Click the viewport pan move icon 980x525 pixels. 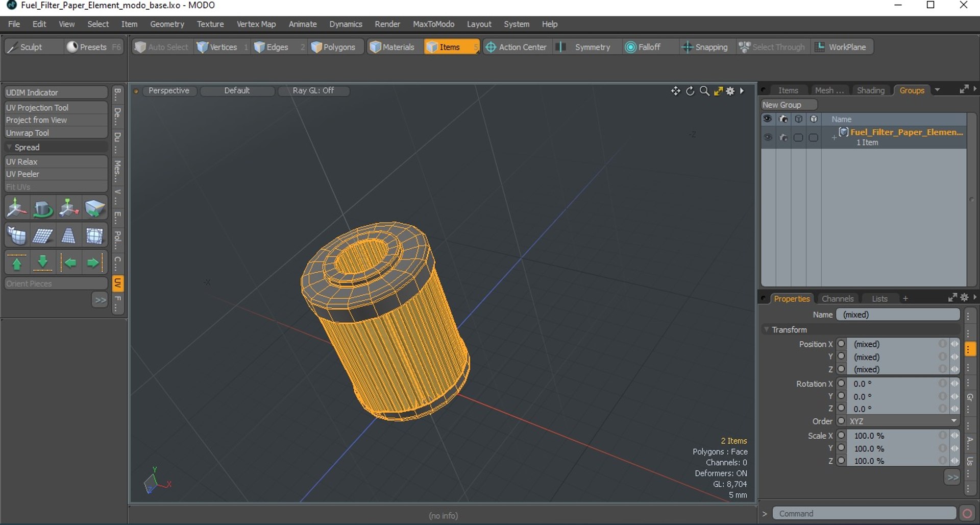[675, 91]
